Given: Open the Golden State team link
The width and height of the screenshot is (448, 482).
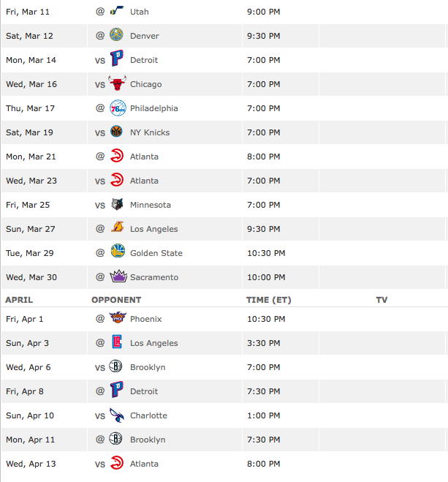Looking at the screenshot, I should click(156, 253).
